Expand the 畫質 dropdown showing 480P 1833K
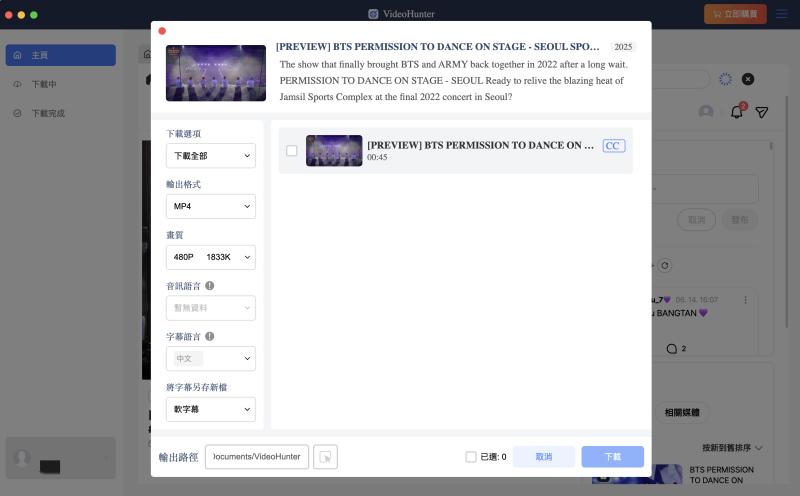The width and height of the screenshot is (800, 496). click(211, 257)
